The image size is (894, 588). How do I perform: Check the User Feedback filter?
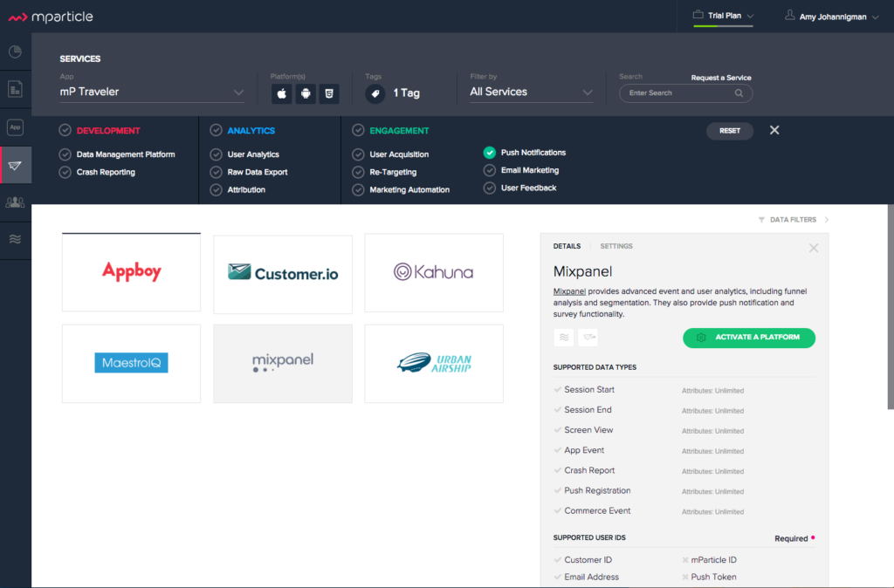[489, 188]
